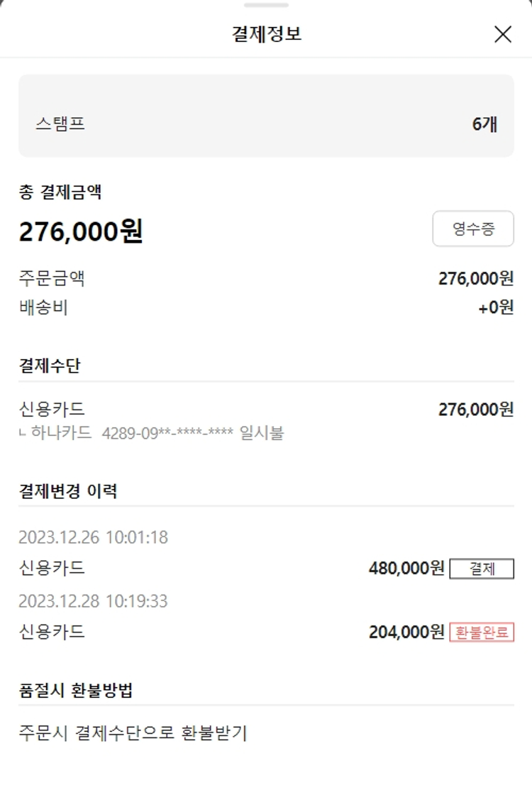
Task: Close the 결제정보 panel with the X icon
Action: click(x=502, y=34)
